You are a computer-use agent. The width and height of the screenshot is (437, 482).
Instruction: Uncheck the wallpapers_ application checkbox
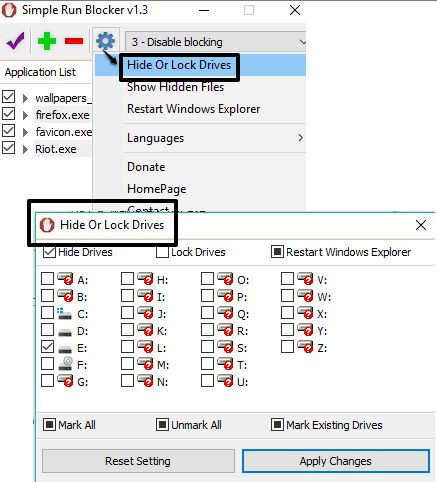click(x=9, y=97)
